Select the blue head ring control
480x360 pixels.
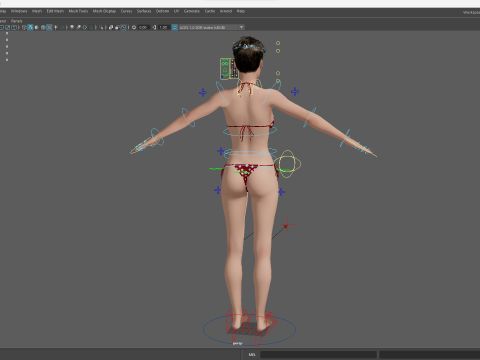pyautogui.click(x=249, y=48)
